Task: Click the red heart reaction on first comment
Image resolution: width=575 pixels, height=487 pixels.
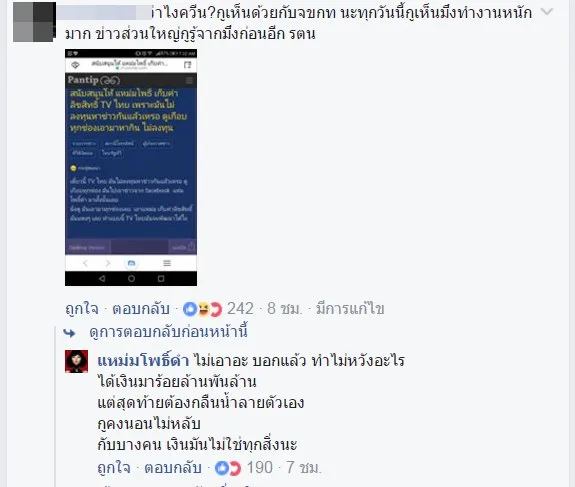Action: [x=216, y=309]
